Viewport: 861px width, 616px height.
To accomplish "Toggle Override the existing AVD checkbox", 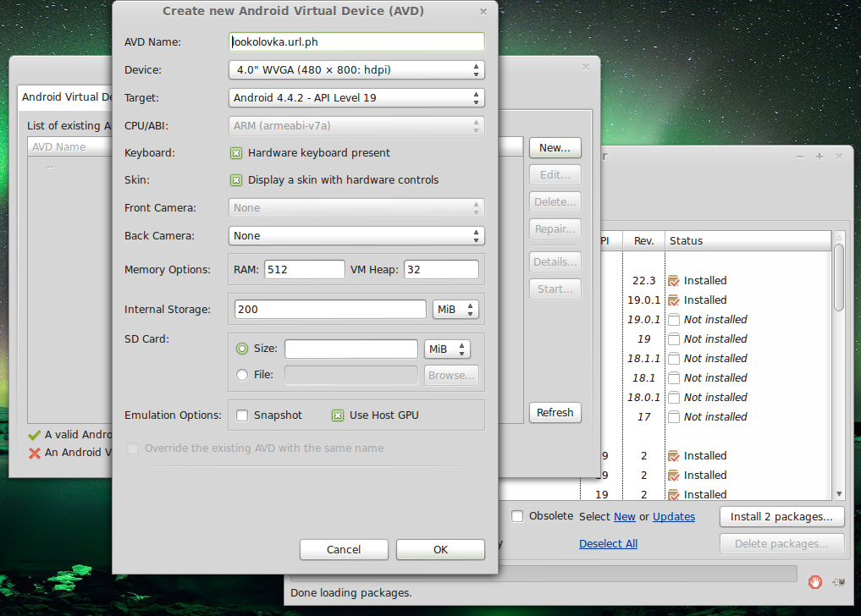I will 133,448.
